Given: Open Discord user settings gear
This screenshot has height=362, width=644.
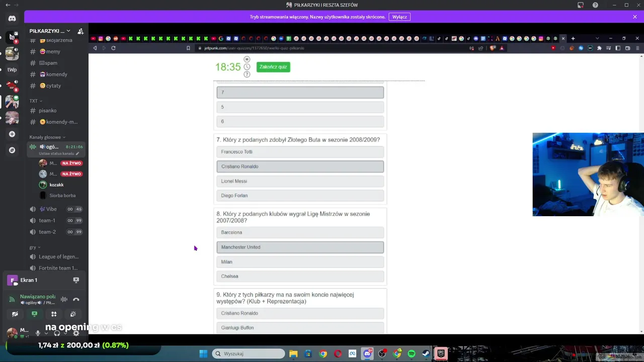Looking at the screenshot, I should click(76, 333).
